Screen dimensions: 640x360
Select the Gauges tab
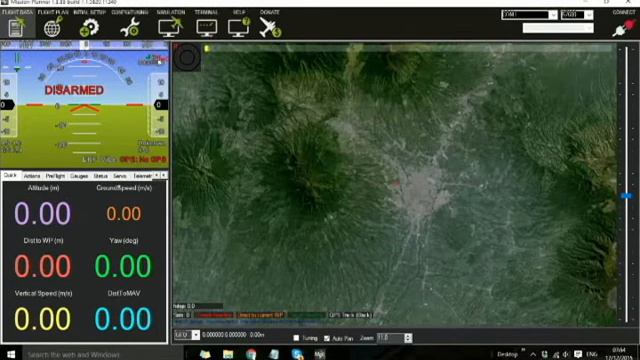click(x=79, y=176)
